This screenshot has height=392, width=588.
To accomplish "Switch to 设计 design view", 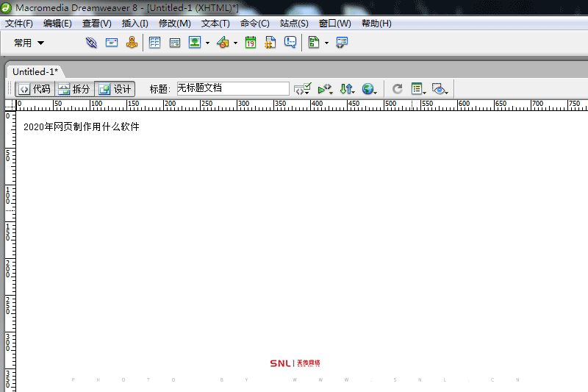I will pos(115,89).
